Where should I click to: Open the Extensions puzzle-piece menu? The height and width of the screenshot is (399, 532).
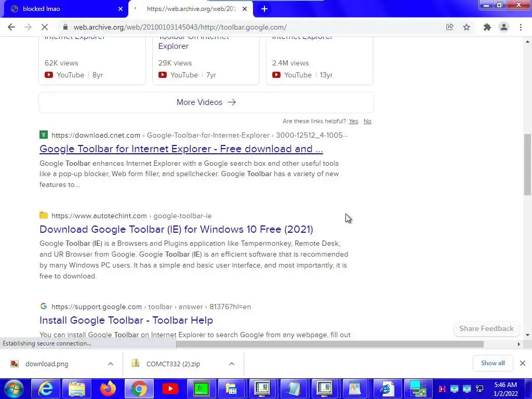click(x=487, y=27)
